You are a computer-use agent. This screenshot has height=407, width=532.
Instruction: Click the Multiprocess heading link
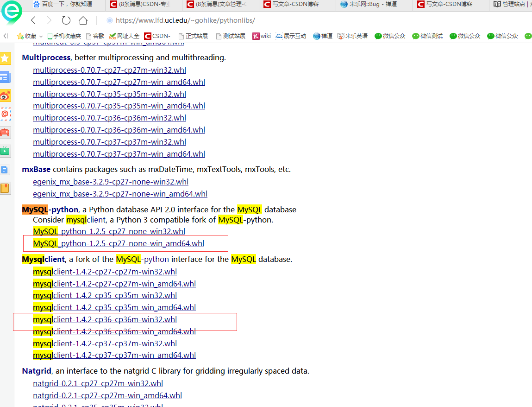46,57
